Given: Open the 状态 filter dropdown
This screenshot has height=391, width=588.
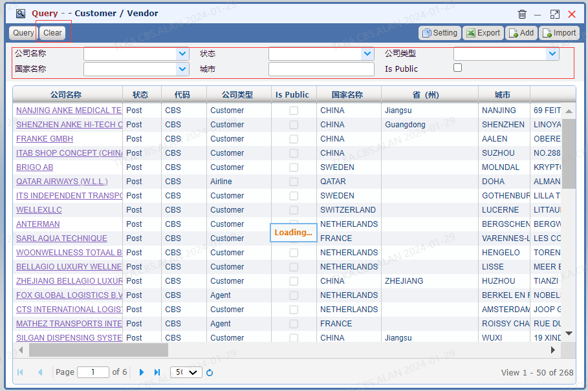Looking at the screenshot, I should (367, 54).
